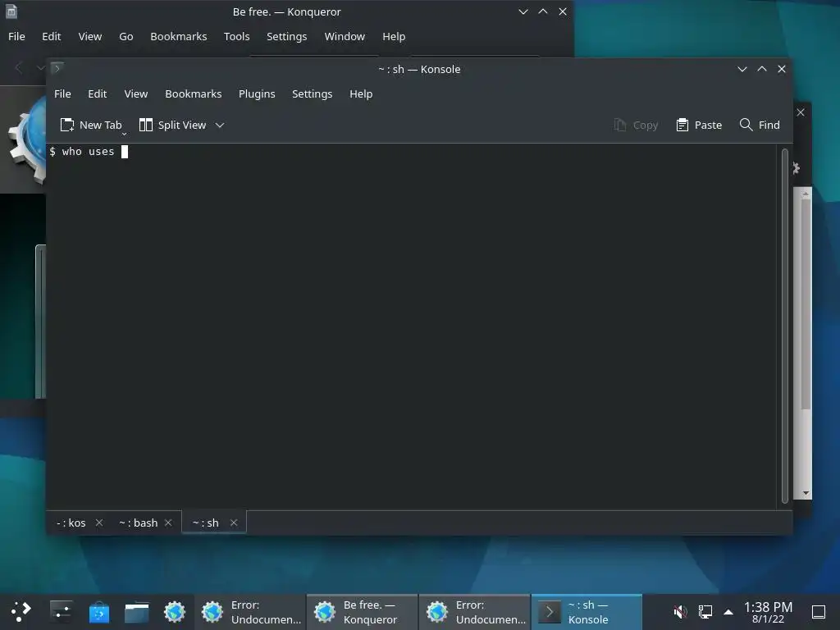The height and width of the screenshot is (630, 840).
Task: Open Konqueror Help menu
Action: click(x=394, y=36)
